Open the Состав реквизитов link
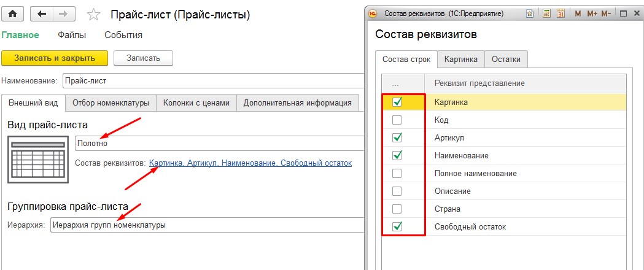The height and width of the screenshot is (270, 644). tap(250, 163)
